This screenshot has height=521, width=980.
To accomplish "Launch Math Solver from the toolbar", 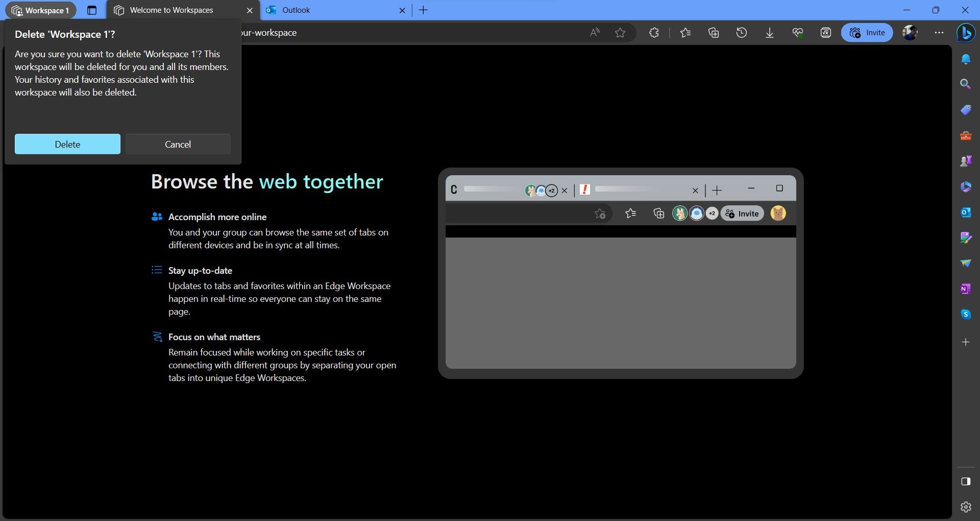I will pos(825,32).
